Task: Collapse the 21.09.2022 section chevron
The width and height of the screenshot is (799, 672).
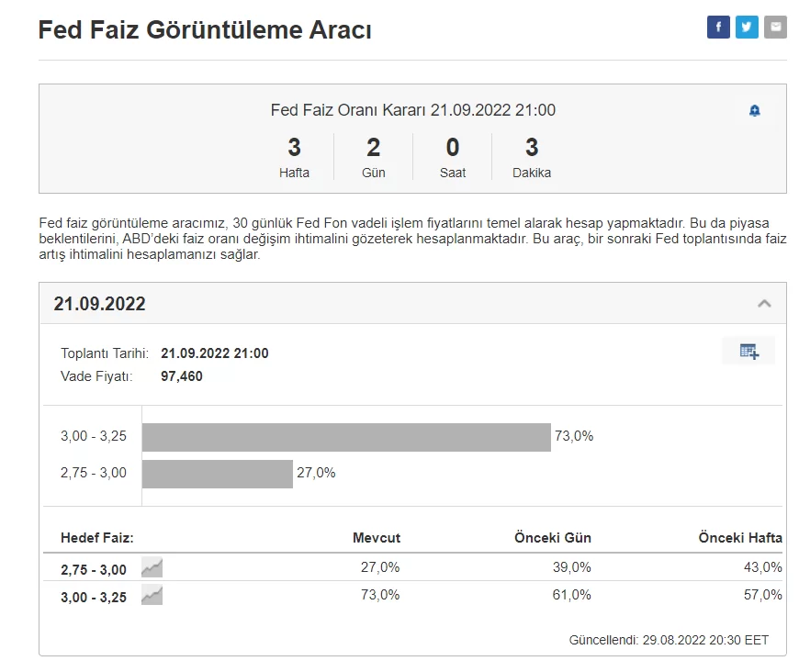Action: click(764, 304)
